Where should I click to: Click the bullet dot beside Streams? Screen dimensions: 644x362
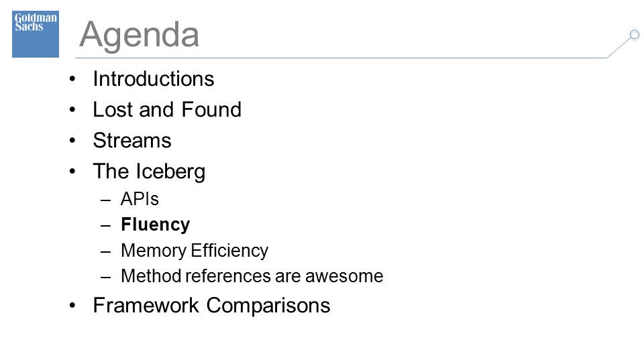click(x=72, y=141)
